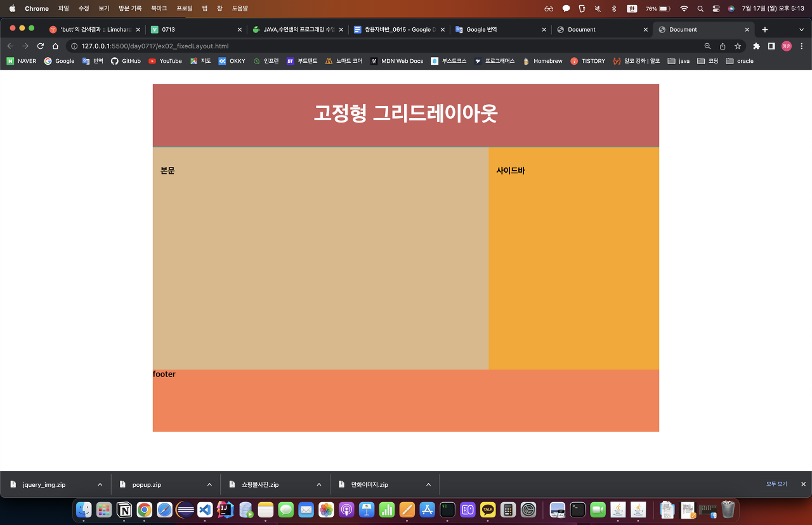Open the 북마크 menu in the menu bar

pos(159,8)
